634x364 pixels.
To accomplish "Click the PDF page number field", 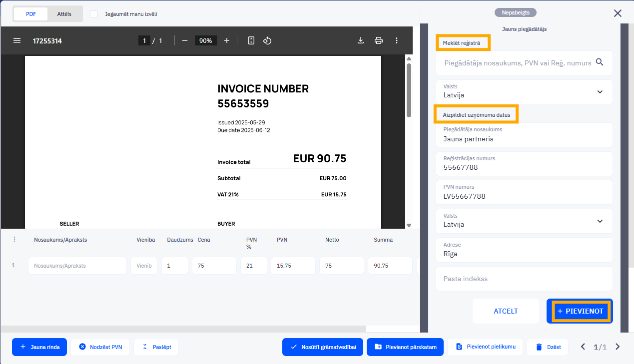I will (x=144, y=40).
